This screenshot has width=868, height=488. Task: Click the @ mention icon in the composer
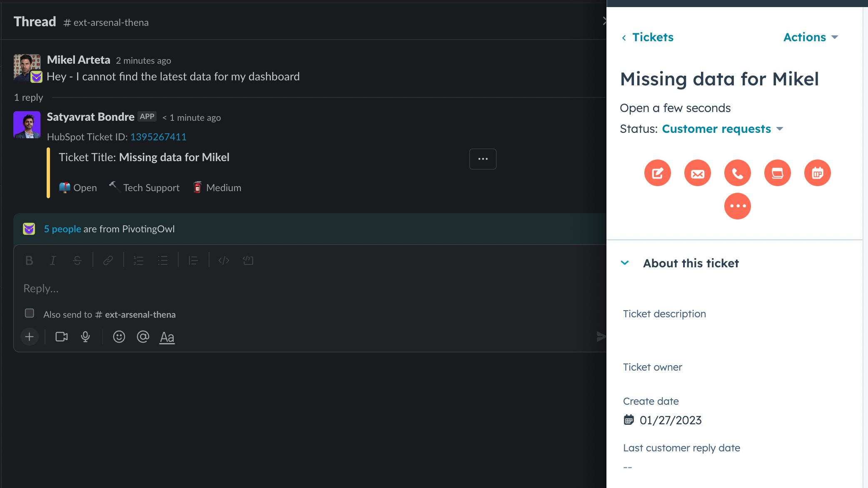(143, 337)
